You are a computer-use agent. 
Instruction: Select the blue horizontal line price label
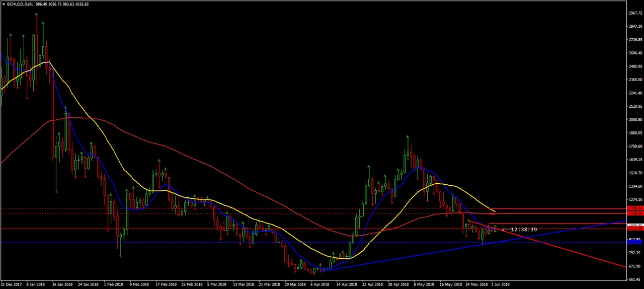(634, 242)
